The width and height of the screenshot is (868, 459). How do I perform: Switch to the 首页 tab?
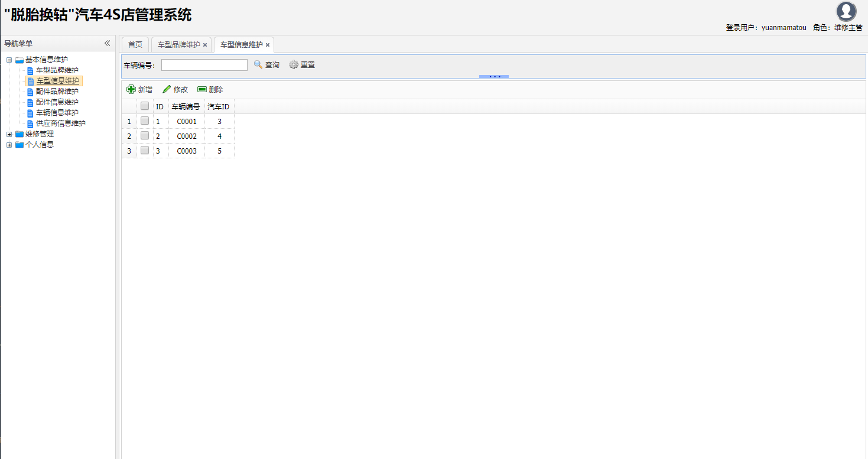[135, 44]
